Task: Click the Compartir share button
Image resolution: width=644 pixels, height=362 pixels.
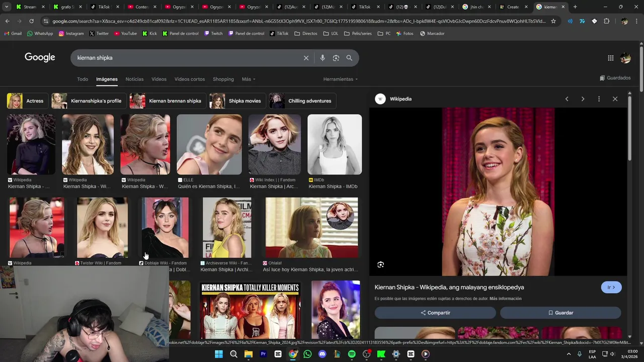Action: coord(435,313)
